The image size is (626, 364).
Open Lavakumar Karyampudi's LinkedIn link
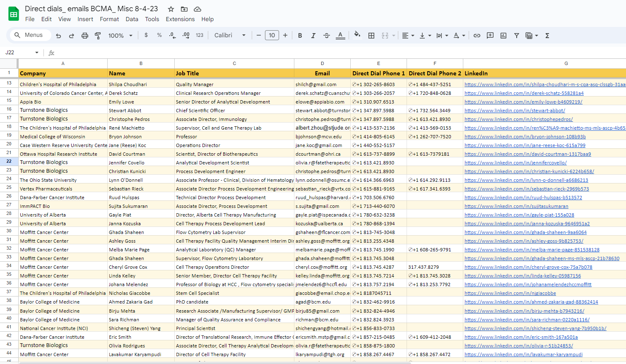click(x=523, y=354)
